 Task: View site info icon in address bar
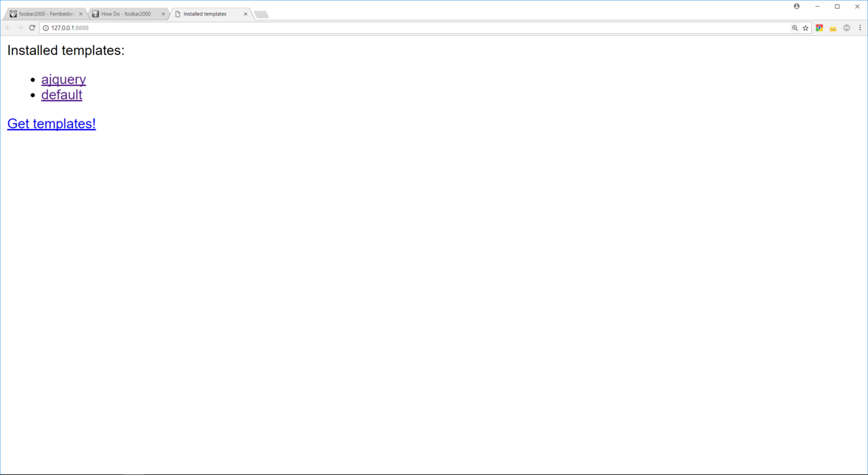(45, 28)
